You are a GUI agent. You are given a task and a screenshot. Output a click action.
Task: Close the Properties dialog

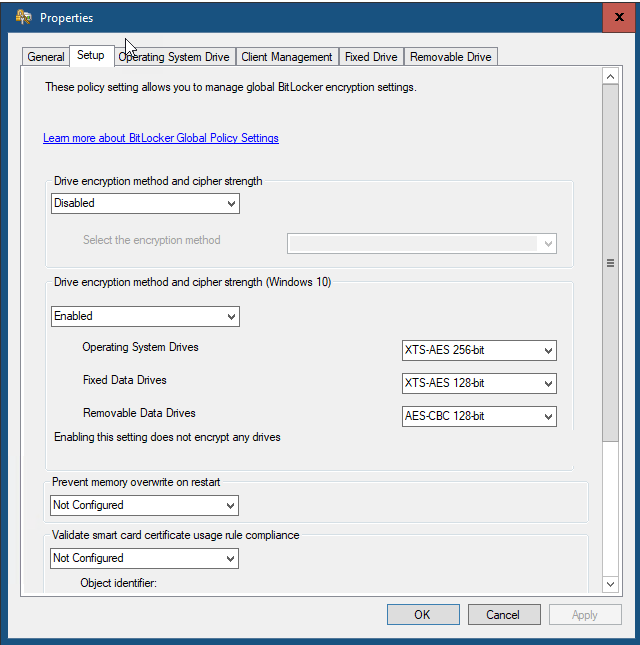[619, 17]
